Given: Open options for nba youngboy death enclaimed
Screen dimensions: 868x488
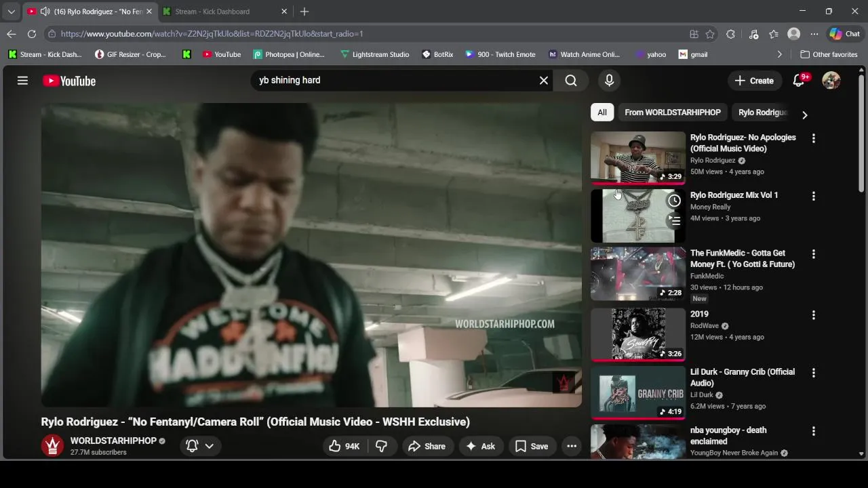Looking at the screenshot, I should (x=813, y=431).
